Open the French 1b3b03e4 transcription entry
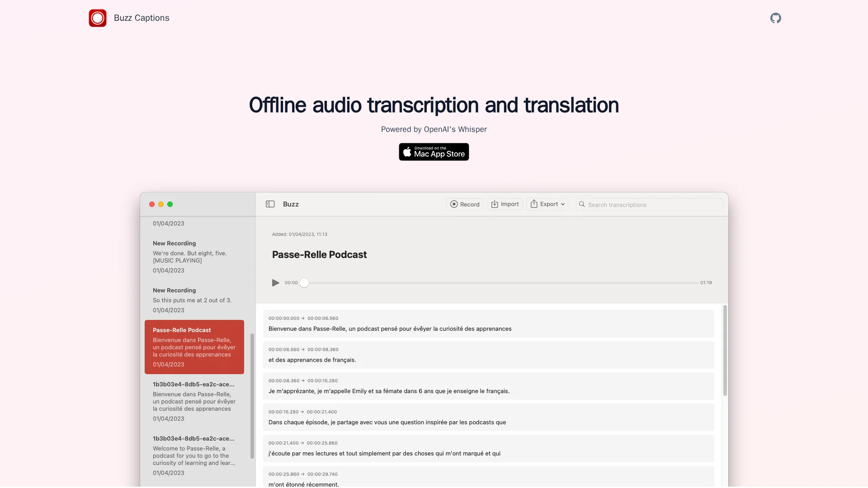868x488 pixels. click(x=194, y=401)
